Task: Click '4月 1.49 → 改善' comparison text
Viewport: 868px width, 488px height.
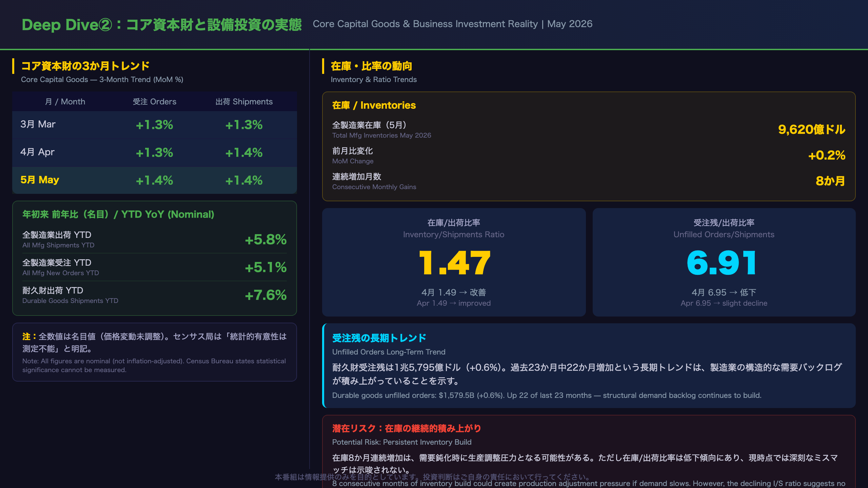Action: [454, 292]
